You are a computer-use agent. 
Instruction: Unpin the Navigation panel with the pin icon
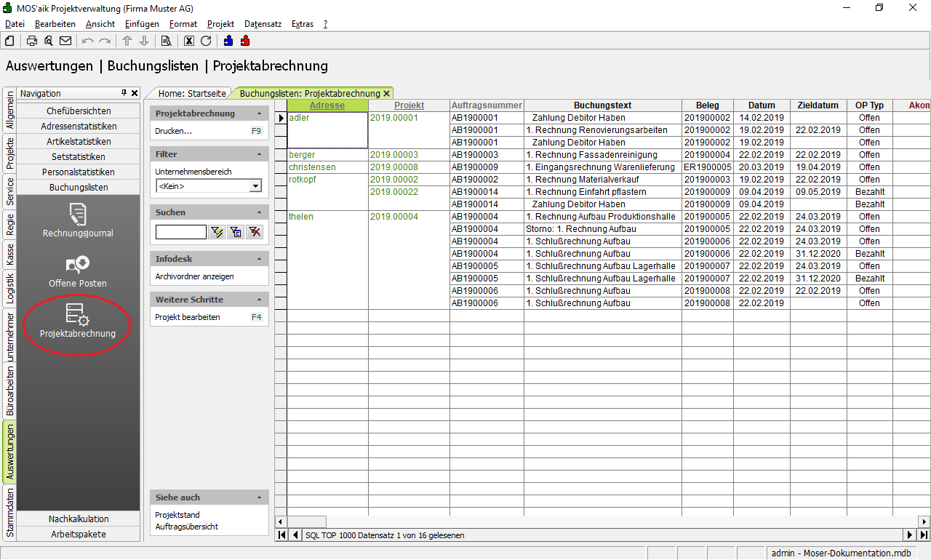(124, 93)
